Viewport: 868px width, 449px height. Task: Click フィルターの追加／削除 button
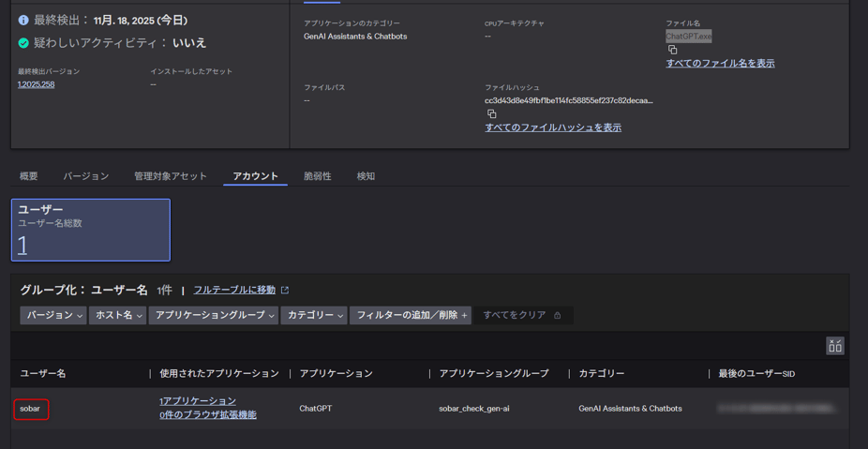click(411, 315)
